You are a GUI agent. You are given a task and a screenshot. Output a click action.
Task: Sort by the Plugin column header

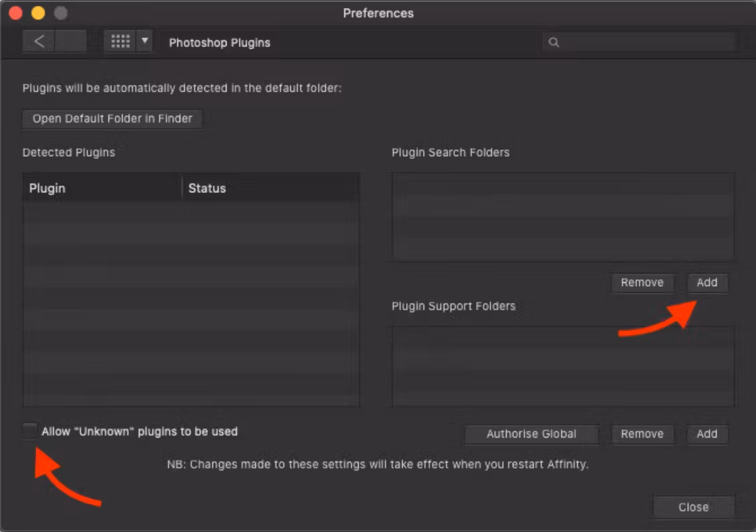(103, 188)
